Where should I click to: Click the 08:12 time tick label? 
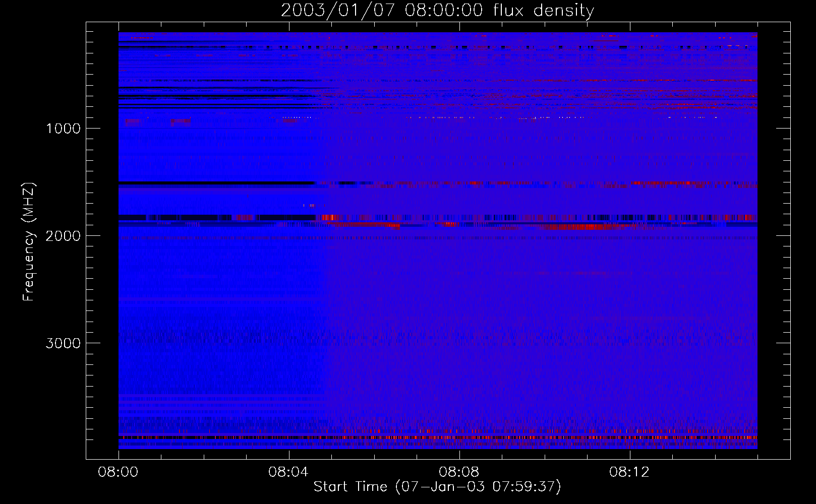click(x=629, y=472)
